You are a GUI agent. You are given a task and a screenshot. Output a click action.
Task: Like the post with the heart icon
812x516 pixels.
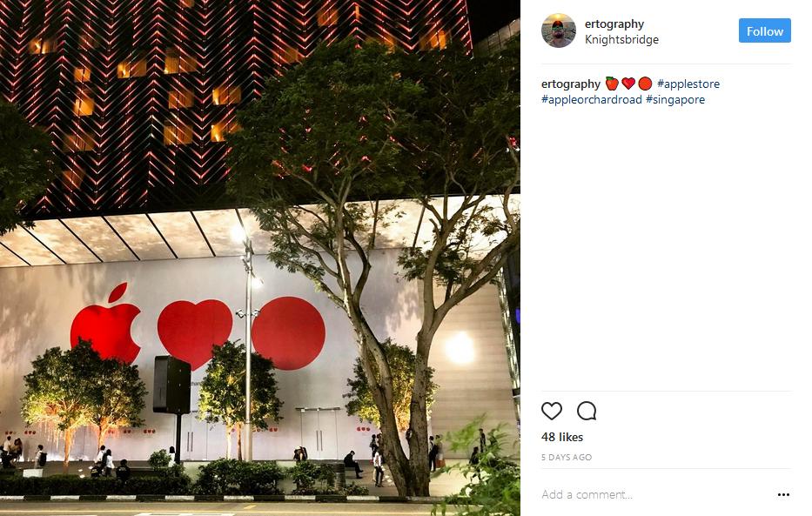552,411
